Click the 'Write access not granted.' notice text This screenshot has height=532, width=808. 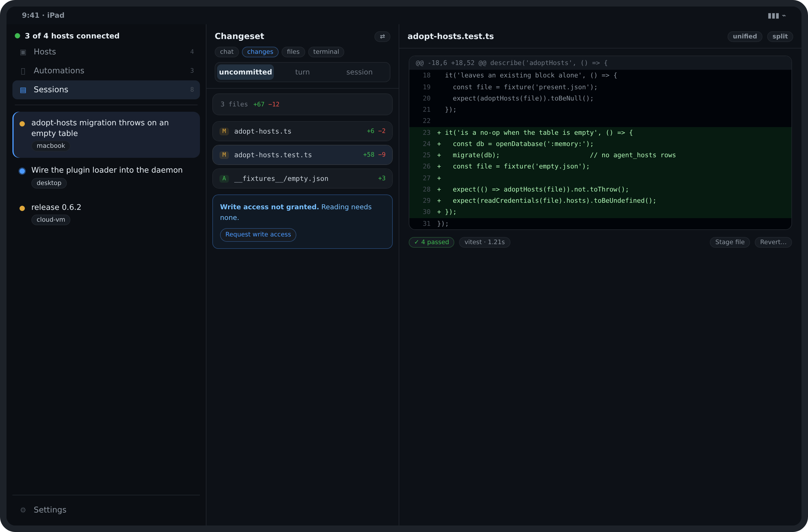coord(269,207)
